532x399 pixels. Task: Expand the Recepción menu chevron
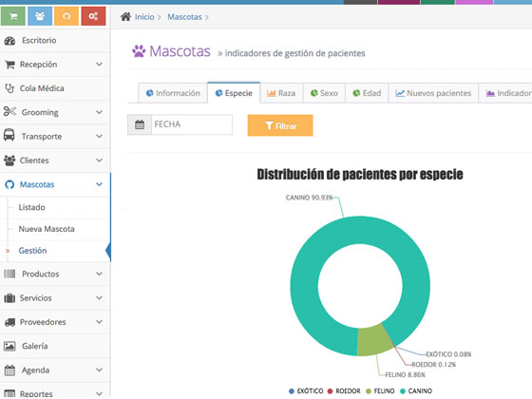click(99, 65)
